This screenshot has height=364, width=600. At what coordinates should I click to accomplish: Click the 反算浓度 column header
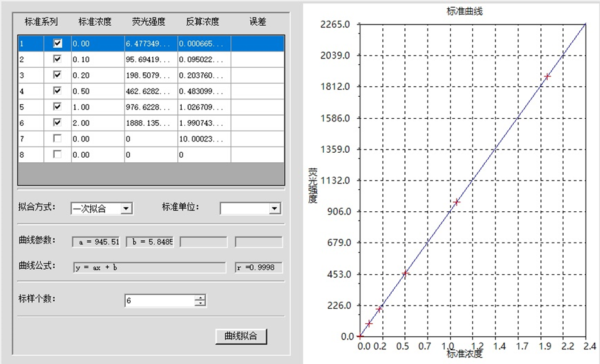[203, 22]
